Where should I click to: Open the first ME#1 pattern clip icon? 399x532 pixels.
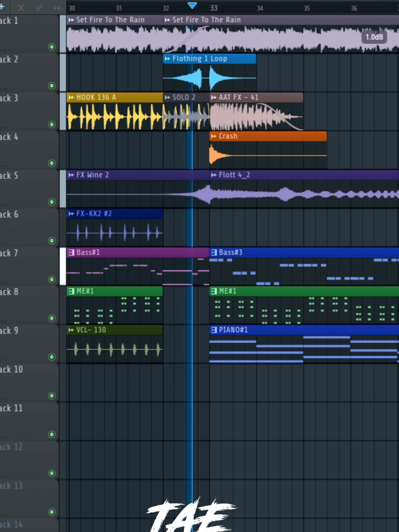pos(71,291)
